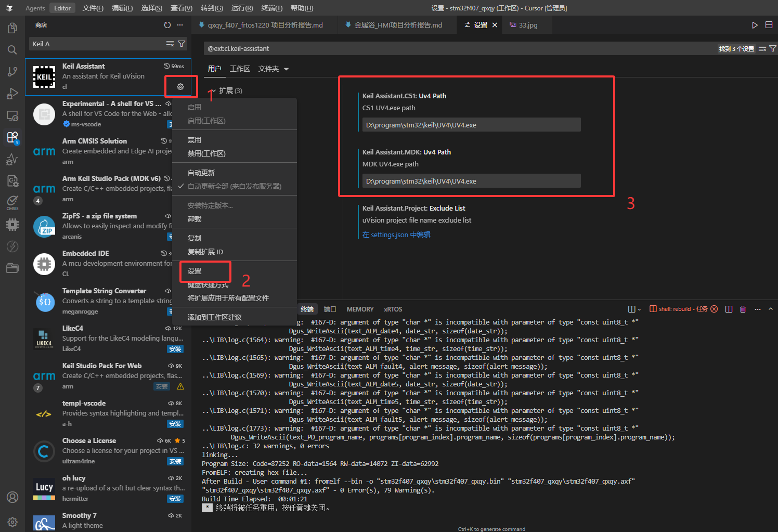Close the 设置 editor tab
This screenshot has width=778, height=532.
point(495,25)
